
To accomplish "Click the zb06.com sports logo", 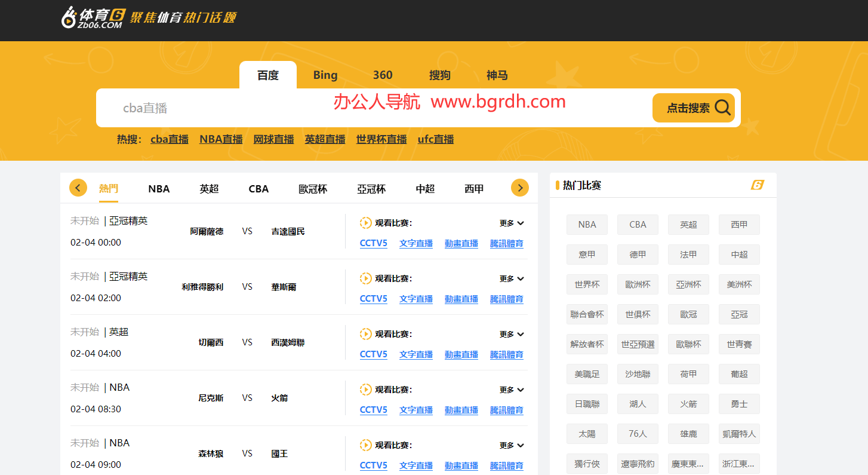I will point(93,17).
